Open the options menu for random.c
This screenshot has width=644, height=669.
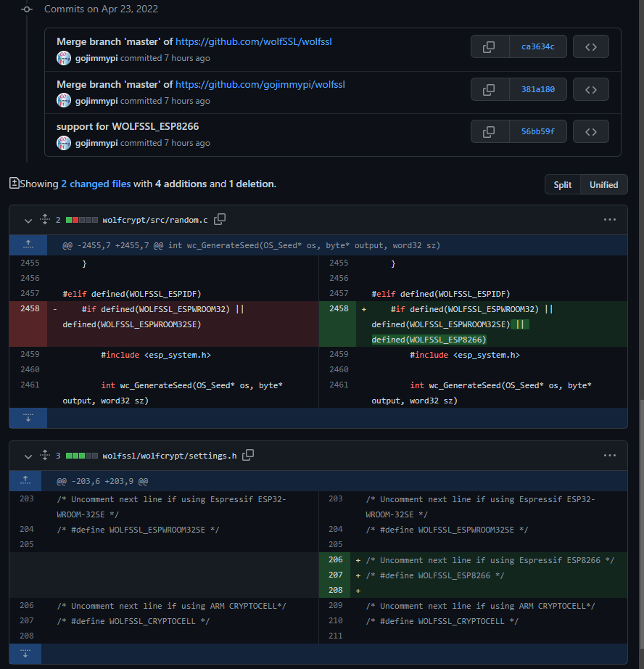pyautogui.click(x=609, y=219)
